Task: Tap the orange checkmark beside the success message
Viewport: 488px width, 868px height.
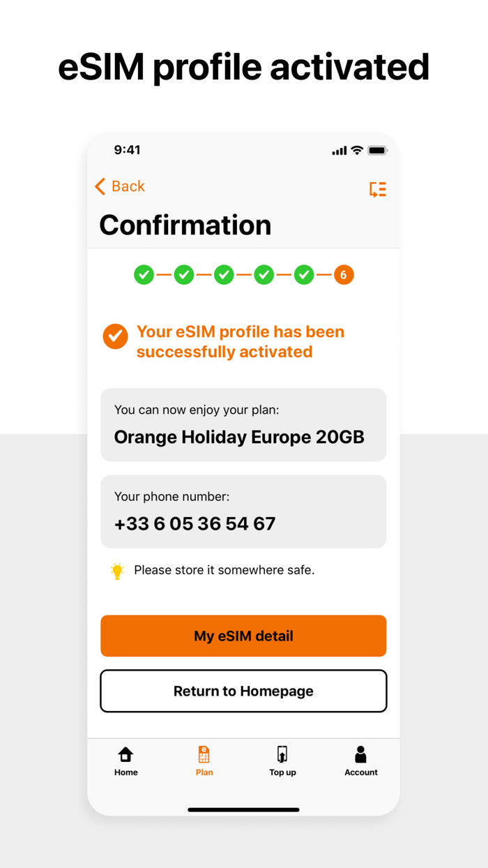Action: coord(115,336)
